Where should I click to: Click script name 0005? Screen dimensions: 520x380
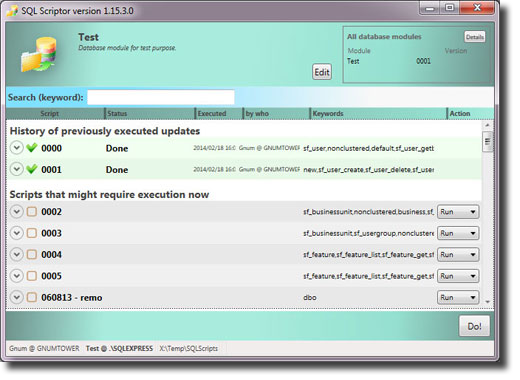click(51, 276)
